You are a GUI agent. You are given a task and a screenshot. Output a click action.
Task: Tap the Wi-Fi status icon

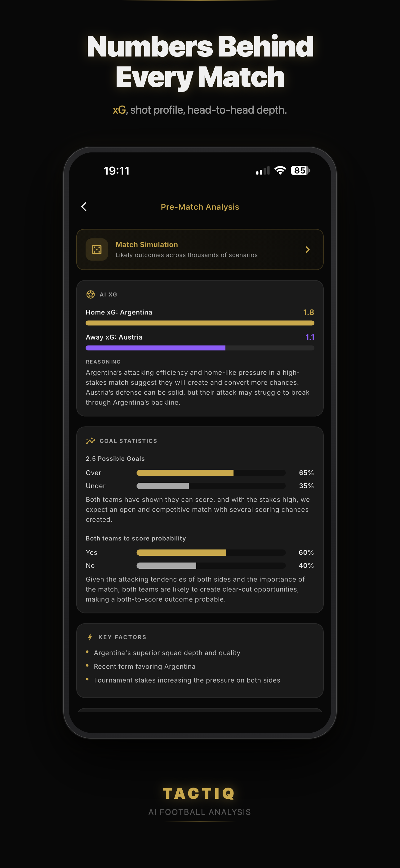click(x=280, y=170)
